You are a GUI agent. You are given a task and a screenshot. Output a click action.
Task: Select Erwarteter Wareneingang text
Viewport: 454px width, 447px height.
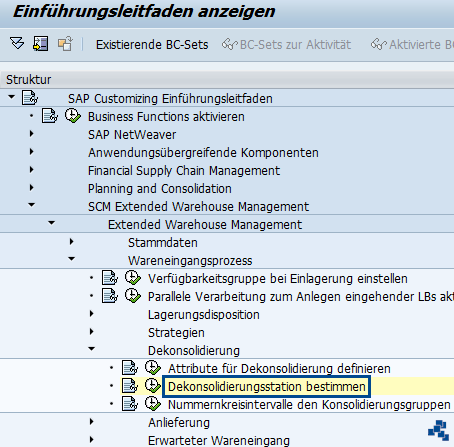pos(219,441)
